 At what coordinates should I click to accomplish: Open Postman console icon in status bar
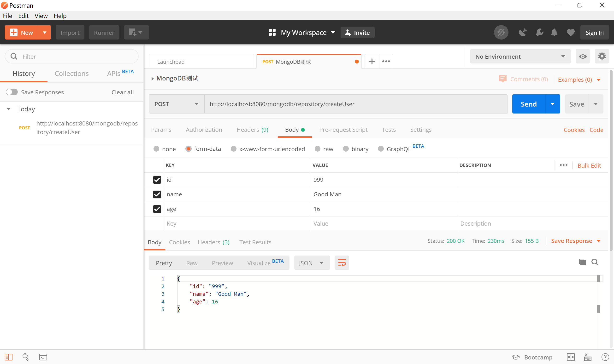43,357
